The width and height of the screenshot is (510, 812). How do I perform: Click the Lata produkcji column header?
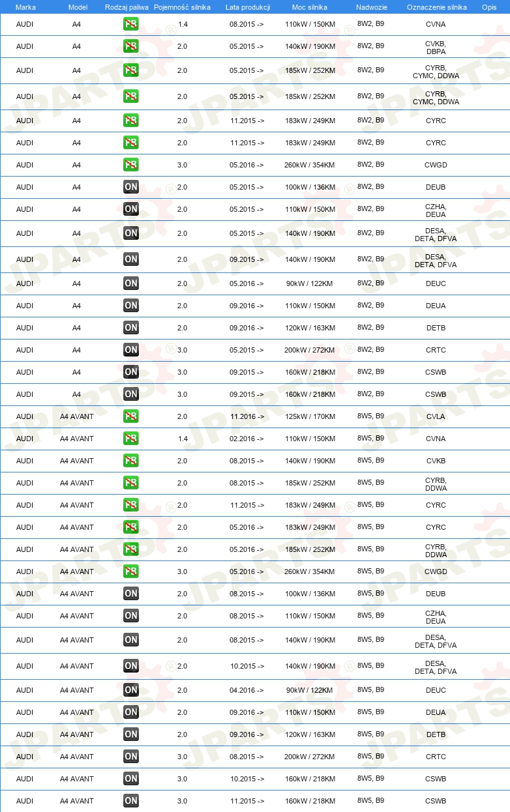click(x=248, y=7)
